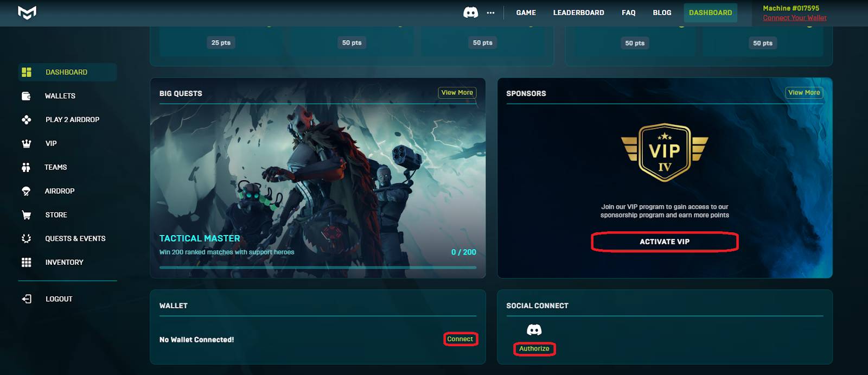
Task: Open Quests & Events in sidebar
Action: (x=75, y=239)
